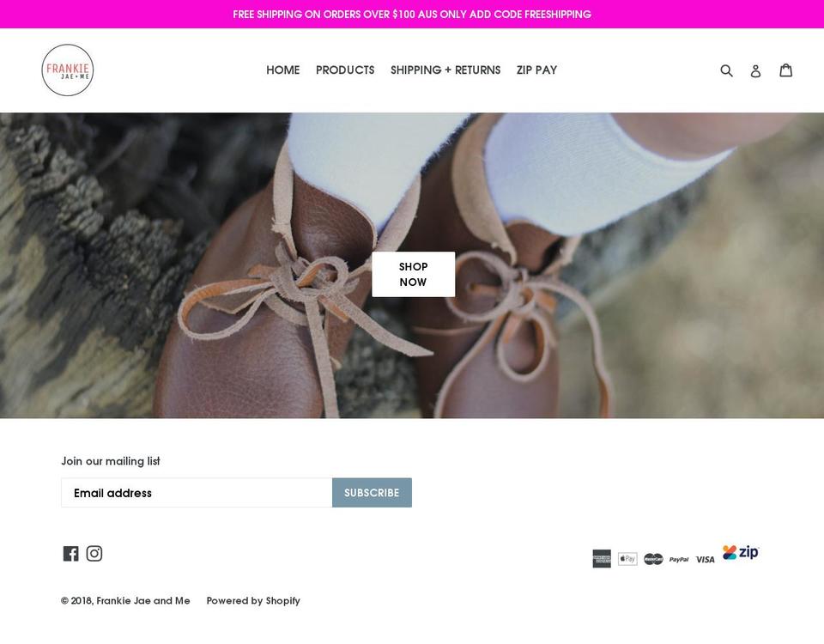Viewport: 824px width, 644px height.
Task: Click the account log in icon
Action: tap(755, 70)
